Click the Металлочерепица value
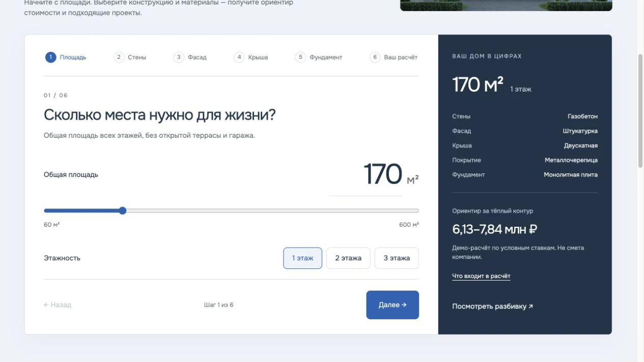This screenshot has width=644, height=362. (x=571, y=160)
